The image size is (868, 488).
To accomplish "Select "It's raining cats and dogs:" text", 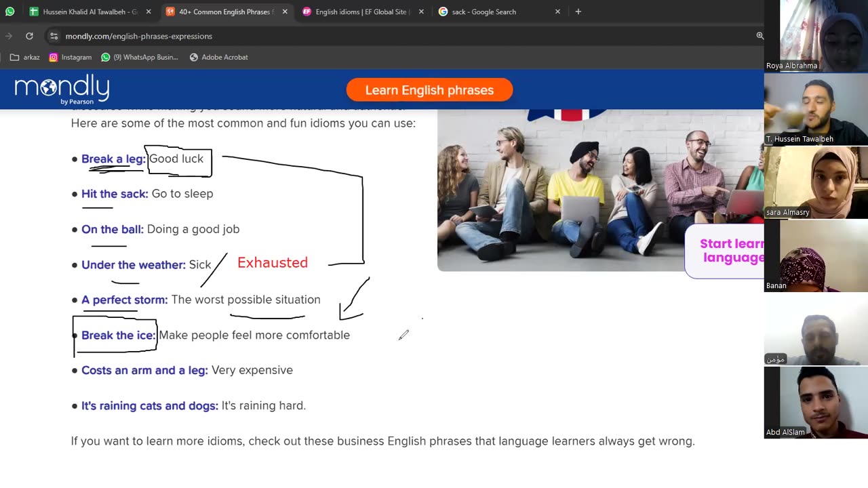I will (150, 405).
